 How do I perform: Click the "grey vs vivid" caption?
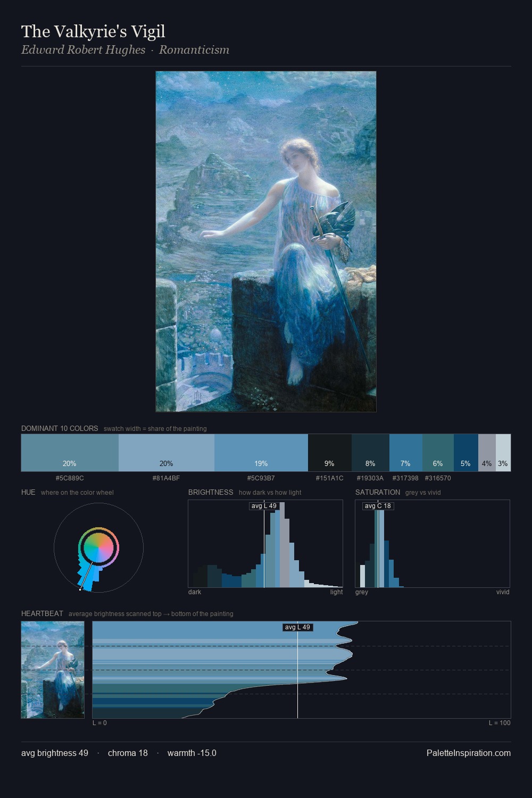pyautogui.click(x=423, y=493)
